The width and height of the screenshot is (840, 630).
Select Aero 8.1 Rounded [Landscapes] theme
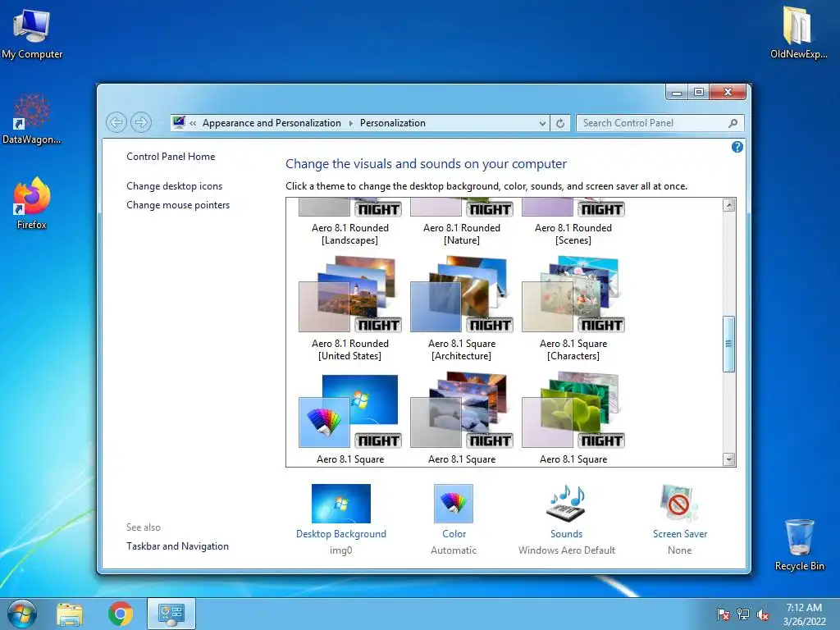[x=350, y=221]
